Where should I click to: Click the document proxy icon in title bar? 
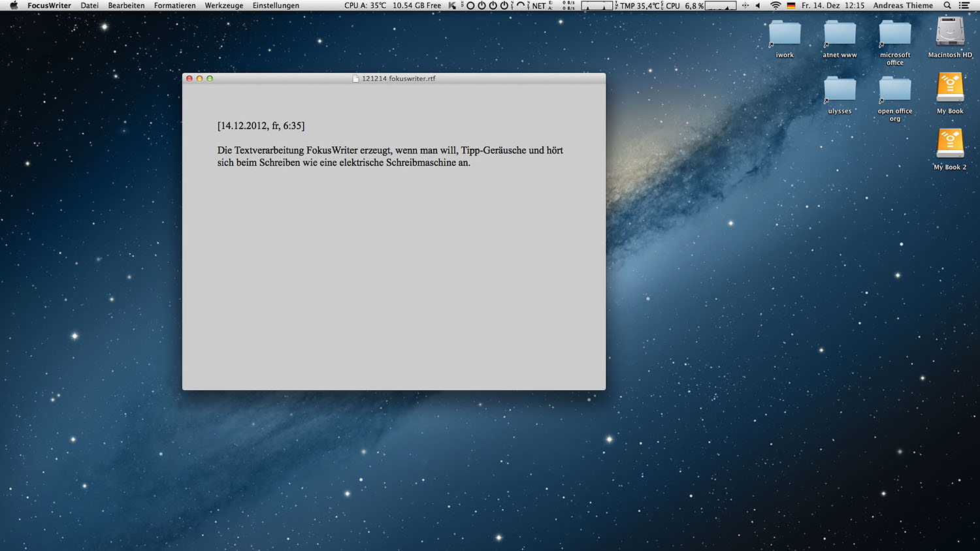pyautogui.click(x=356, y=78)
